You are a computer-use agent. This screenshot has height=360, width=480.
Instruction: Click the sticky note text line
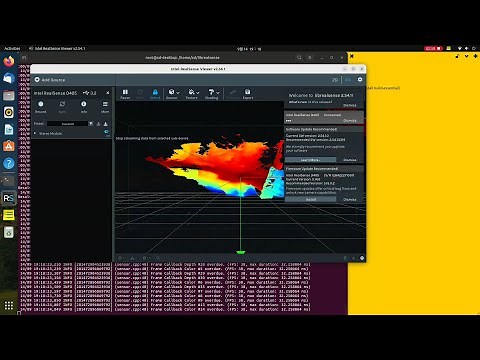[383, 88]
